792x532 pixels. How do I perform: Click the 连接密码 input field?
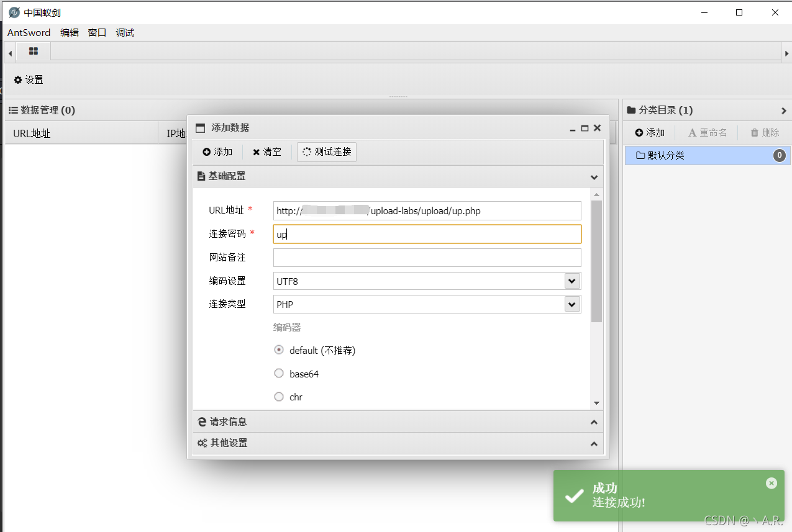click(427, 234)
